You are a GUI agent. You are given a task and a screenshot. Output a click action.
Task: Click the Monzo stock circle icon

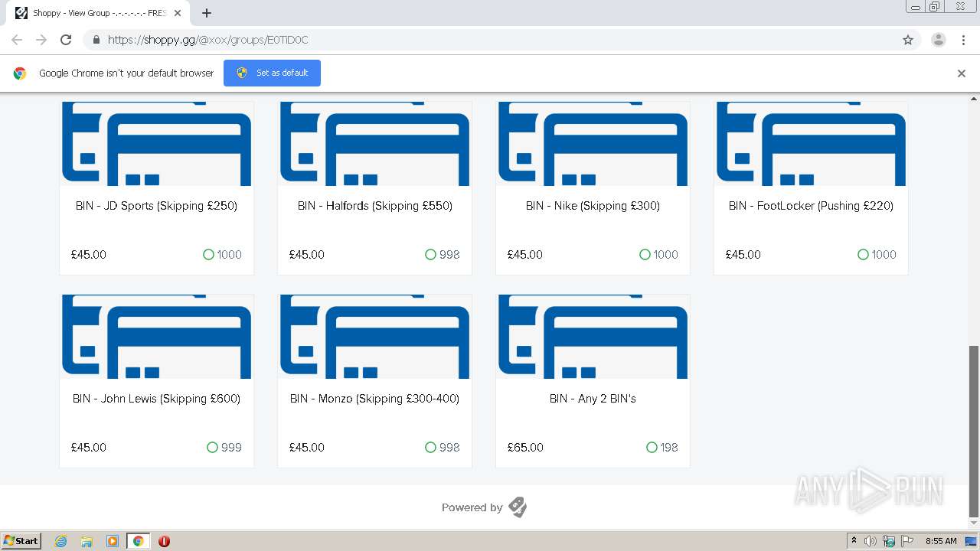pos(430,448)
